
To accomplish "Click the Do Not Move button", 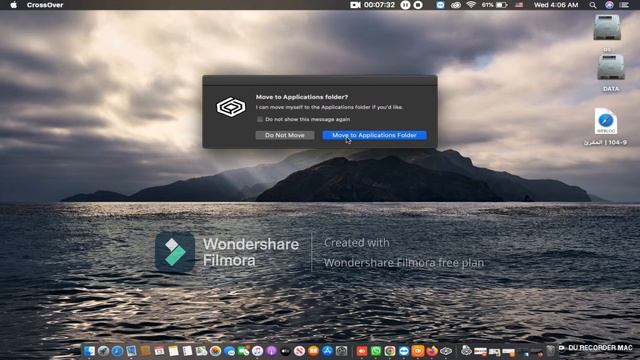I will click(x=284, y=135).
